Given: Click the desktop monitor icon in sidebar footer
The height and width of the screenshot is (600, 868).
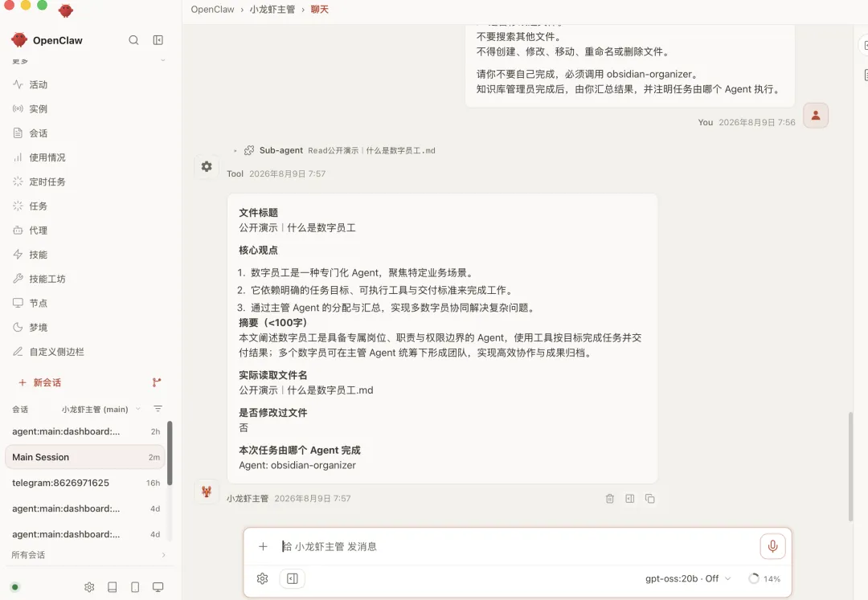Looking at the screenshot, I should [158, 587].
